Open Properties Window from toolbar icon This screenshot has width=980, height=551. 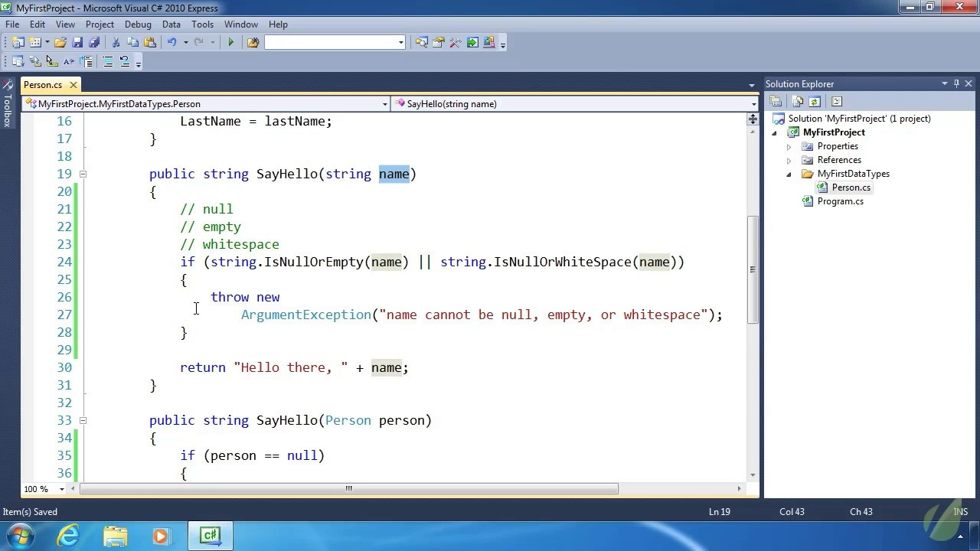439,43
